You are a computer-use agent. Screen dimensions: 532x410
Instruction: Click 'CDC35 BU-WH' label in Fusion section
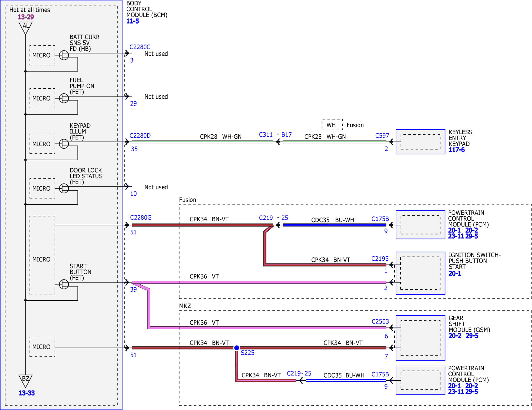[x=333, y=220]
